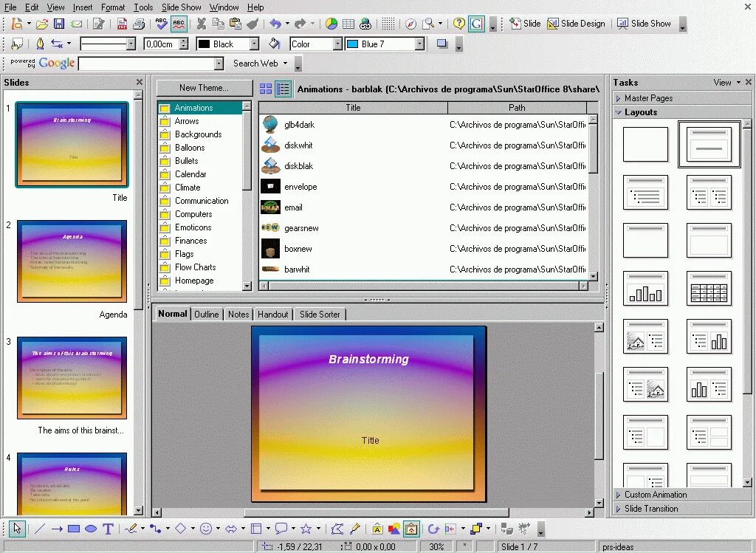The width and height of the screenshot is (756, 553).
Task: Collapse the Layouts section
Action: [x=641, y=111]
